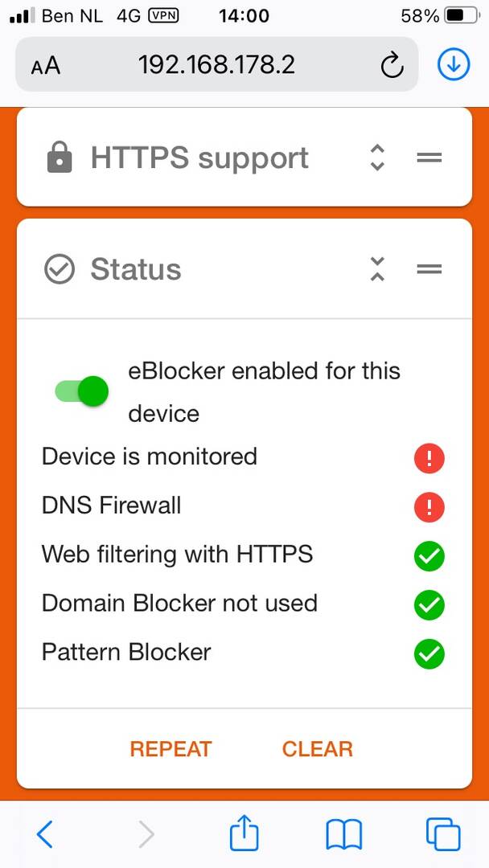Disable the eBlocker enabled for this device switch
The image size is (489, 868).
coord(81,391)
